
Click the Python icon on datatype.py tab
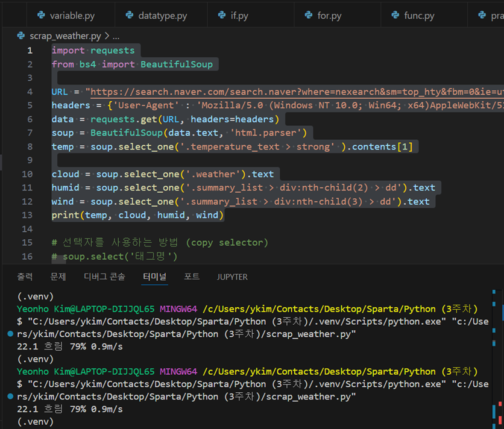(130, 15)
